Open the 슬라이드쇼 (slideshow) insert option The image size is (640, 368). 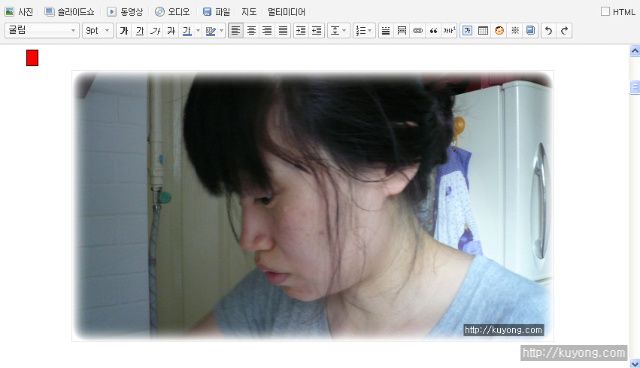(69, 12)
